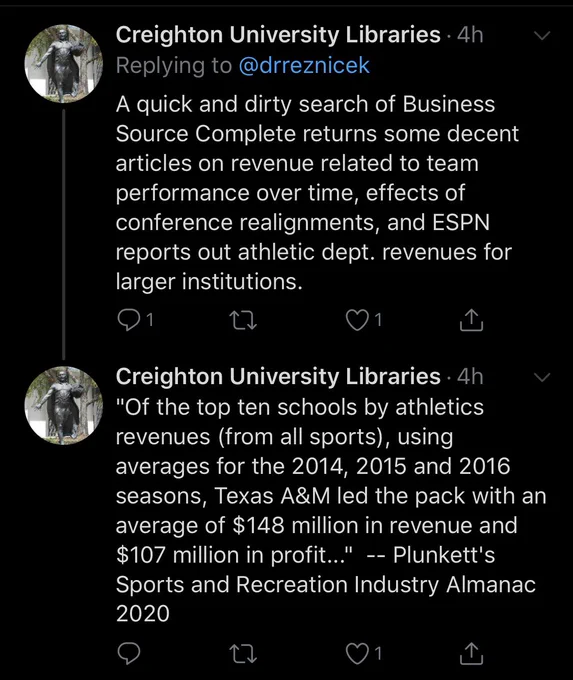Open top Creighton University Libraries avatar
Viewport: 573px width, 680px height.
64,63
